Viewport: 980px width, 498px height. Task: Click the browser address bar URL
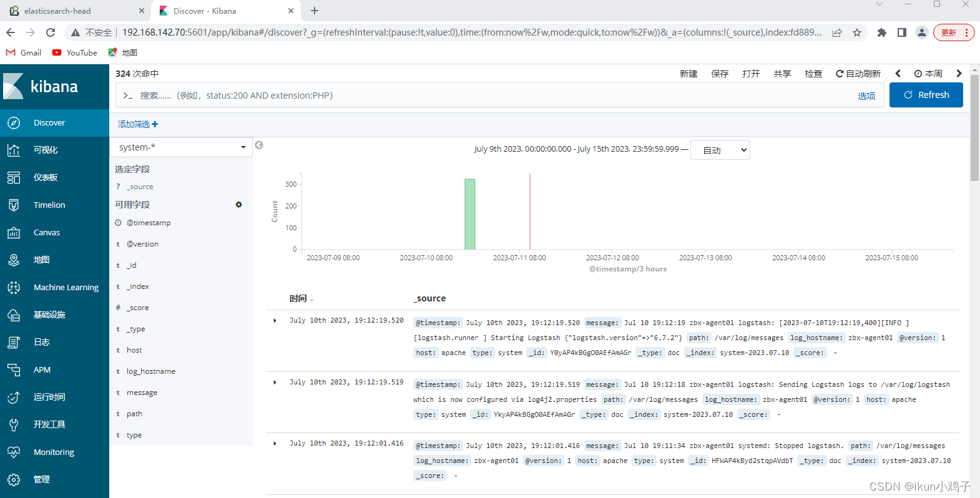[x=471, y=32]
